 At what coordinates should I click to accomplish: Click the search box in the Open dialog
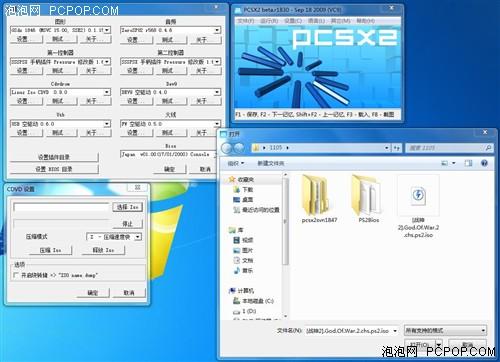click(449, 148)
